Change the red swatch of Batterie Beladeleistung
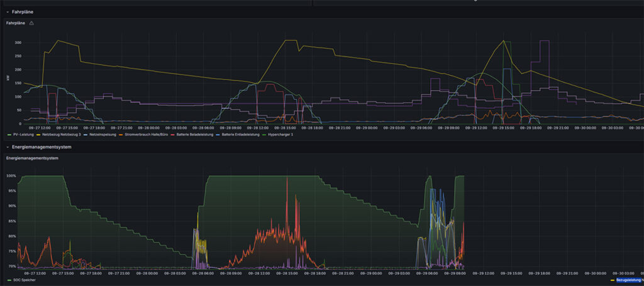The image size is (644, 286). click(x=174, y=135)
